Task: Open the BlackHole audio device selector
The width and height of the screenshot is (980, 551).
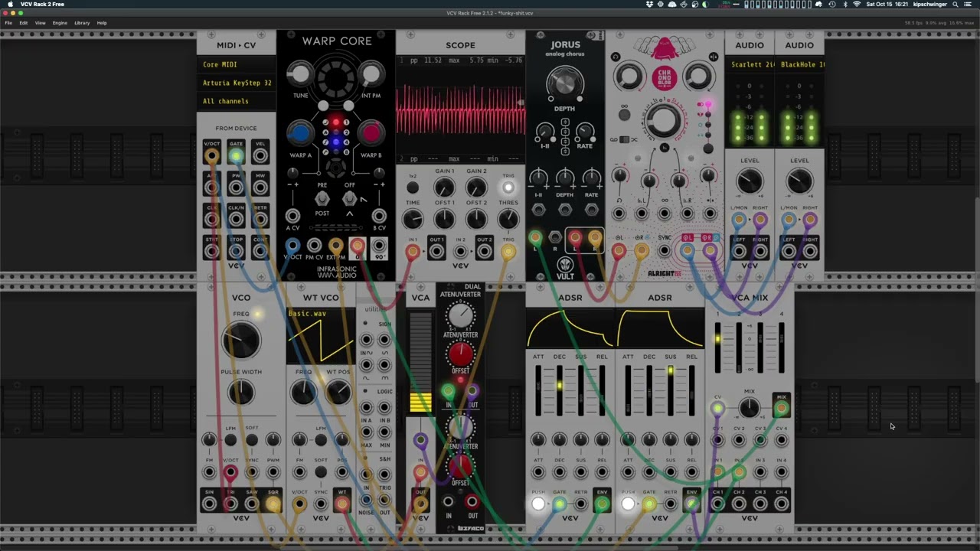Action: 799,64
